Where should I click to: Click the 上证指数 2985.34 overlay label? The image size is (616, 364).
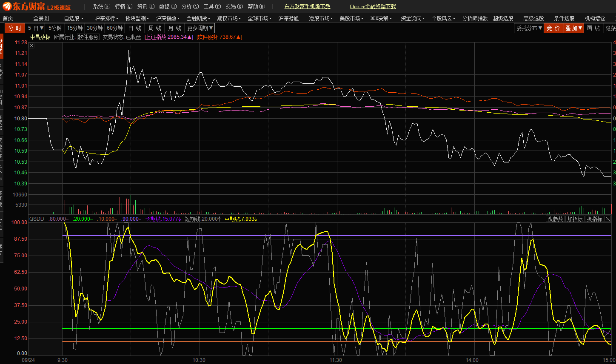[x=169, y=37]
